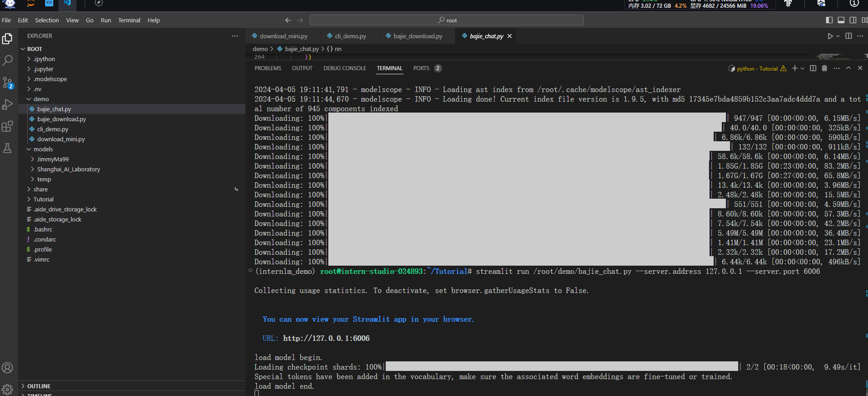This screenshot has height=396, width=868.
Task: Open the .vimrc file in explorer
Action: click(132, 259)
